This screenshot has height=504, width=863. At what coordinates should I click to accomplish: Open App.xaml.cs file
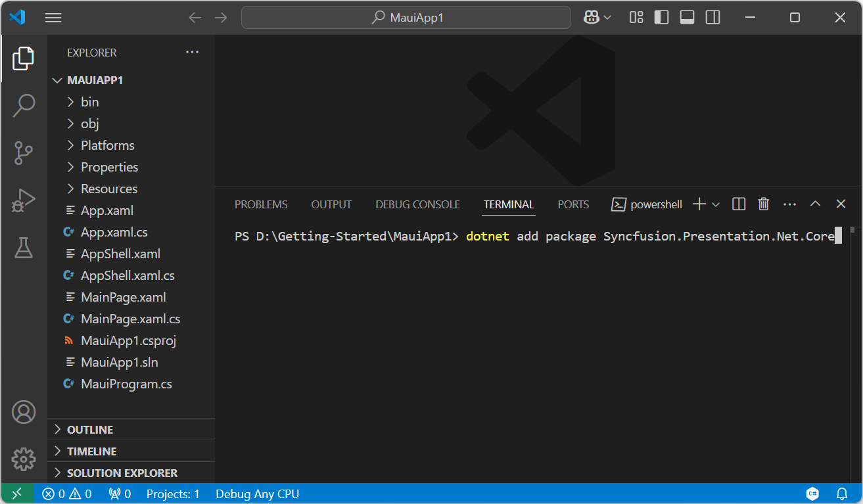(131, 232)
